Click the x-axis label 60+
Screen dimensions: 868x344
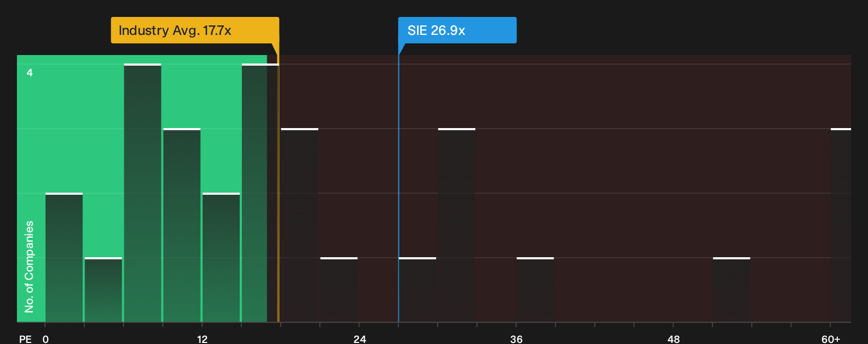click(831, 339)
